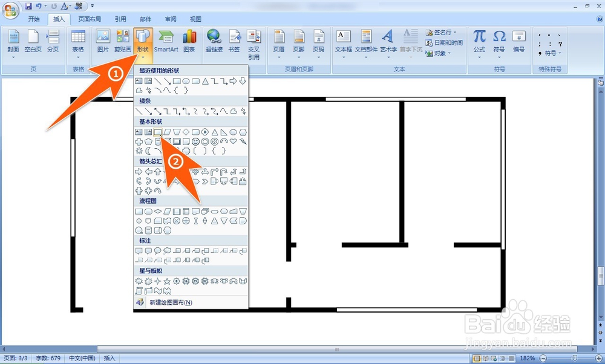Open the Review (审阅) tab

171,19
